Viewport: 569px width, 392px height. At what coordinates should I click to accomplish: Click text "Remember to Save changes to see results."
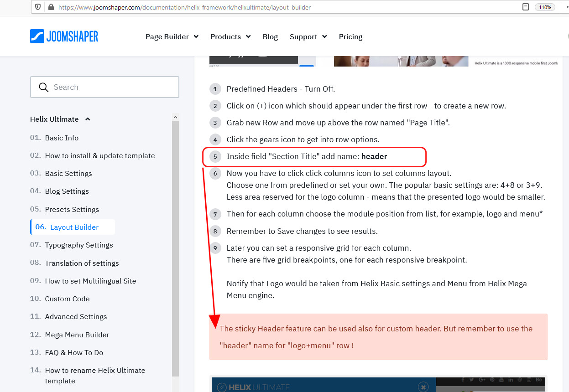[302, 231]
